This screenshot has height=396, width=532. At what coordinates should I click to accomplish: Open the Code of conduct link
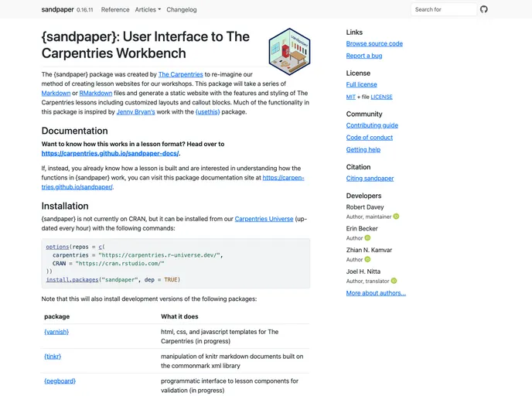[x=369, y=138]
